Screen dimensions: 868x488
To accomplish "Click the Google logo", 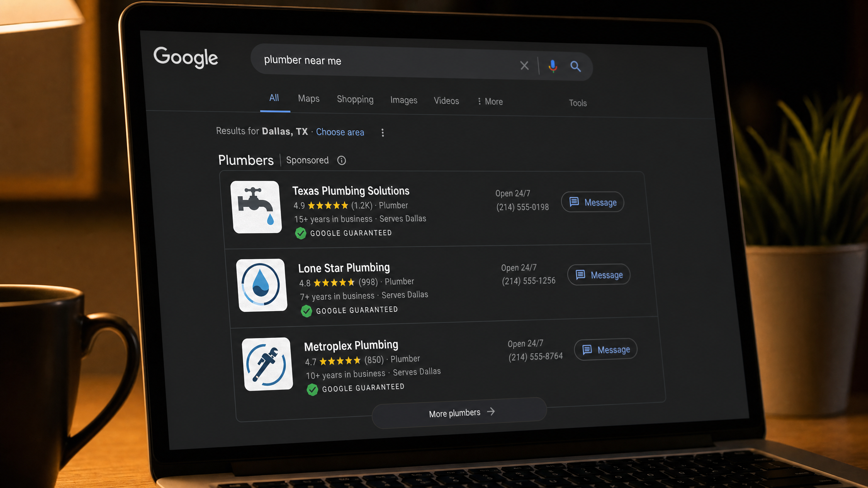I will (x=186, y=57).
